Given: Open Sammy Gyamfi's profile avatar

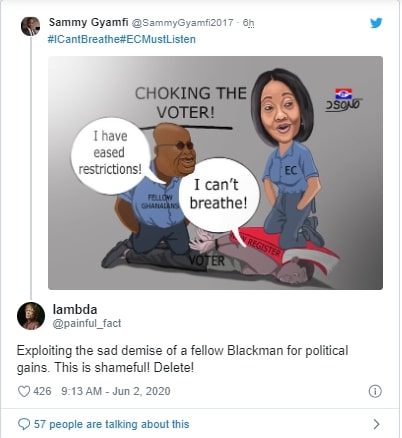Looking at the screenshot, I should [31, 26].
